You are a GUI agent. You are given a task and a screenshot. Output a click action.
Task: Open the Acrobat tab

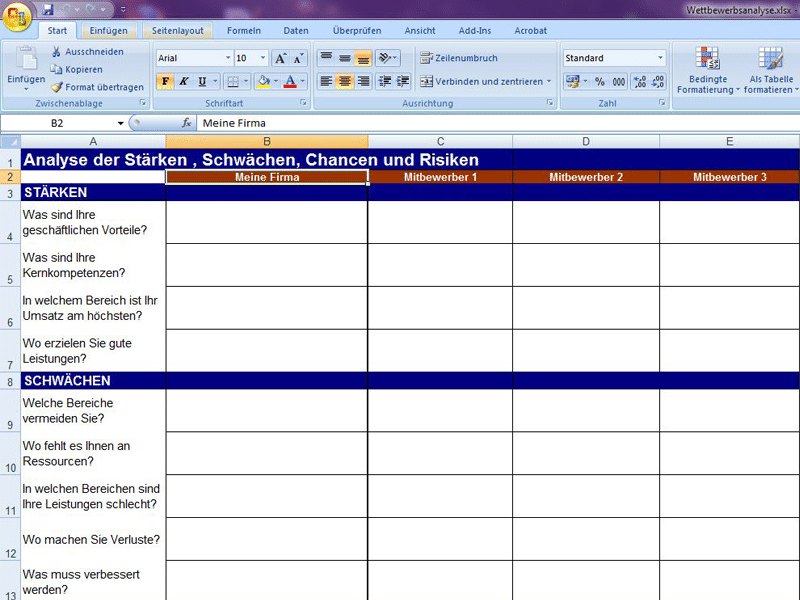(530, 31)
